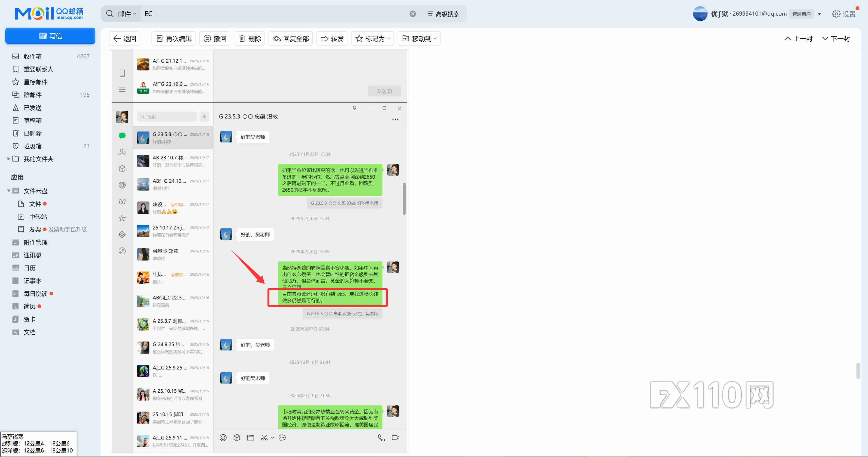
Task: Click the scissors screenshot icon in the WeChat image
Action: click(264, 438)
